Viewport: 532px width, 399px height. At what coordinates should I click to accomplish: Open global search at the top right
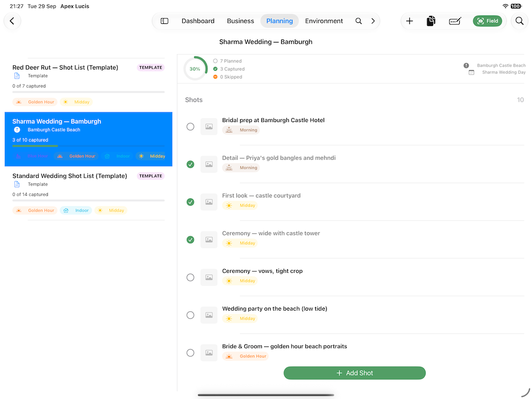pyautogui.click(x=520, y=21)
